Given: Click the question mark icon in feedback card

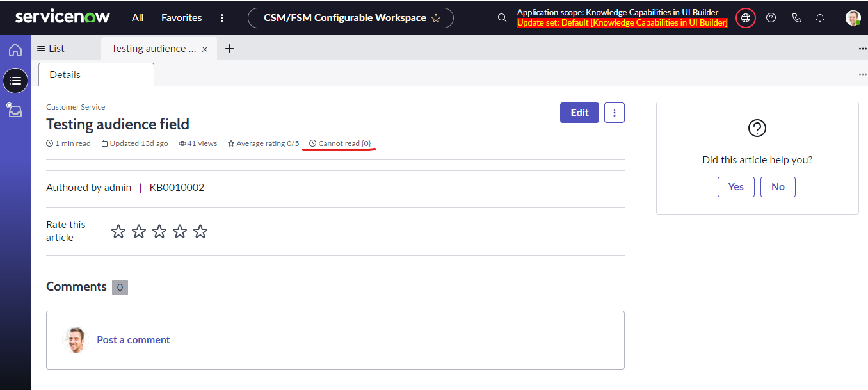Looking at the screenshot, I should [x=757, y=128].
